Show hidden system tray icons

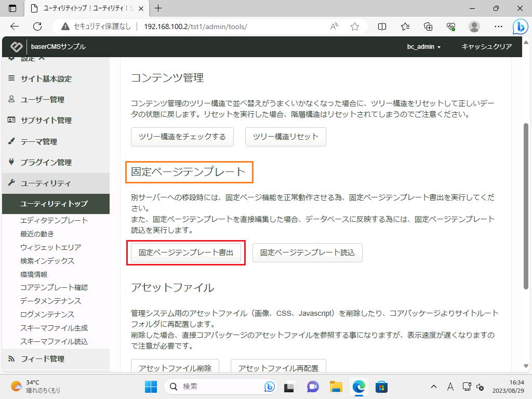click(x=434, y=387)
